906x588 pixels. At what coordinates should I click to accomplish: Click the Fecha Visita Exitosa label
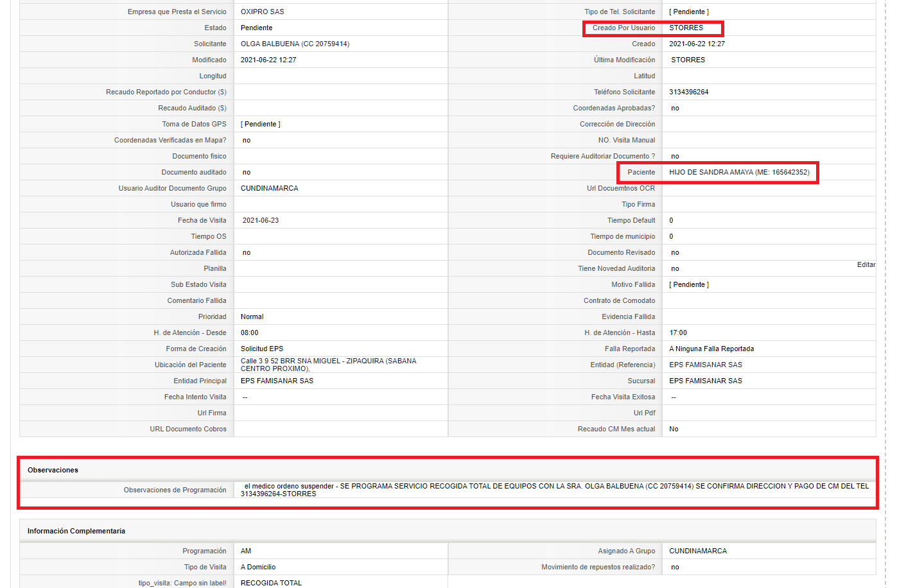pyautogui.click(x=623, y=397)
